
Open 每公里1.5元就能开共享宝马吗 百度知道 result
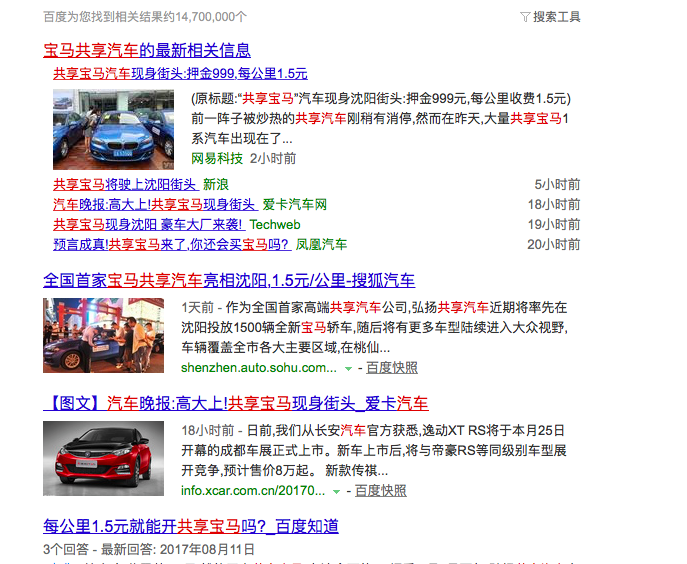click(191, 526)
